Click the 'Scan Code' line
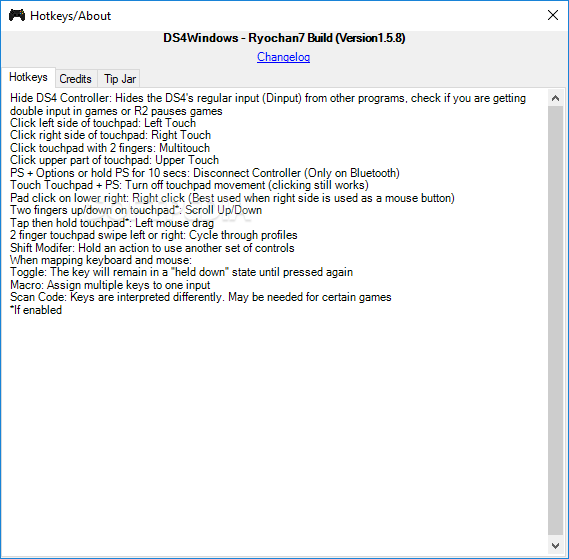Viewport: 569px width, 559px height. coord(201,298)
